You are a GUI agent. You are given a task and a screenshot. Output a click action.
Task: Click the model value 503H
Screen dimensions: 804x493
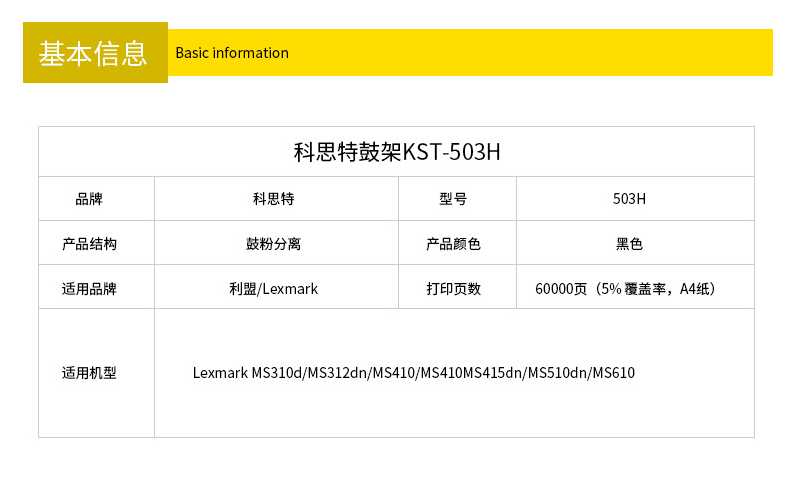click(x=629, y=199)
